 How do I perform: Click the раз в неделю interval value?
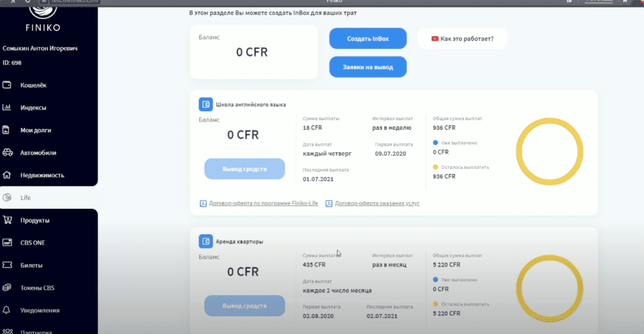[x=391, y=128]
